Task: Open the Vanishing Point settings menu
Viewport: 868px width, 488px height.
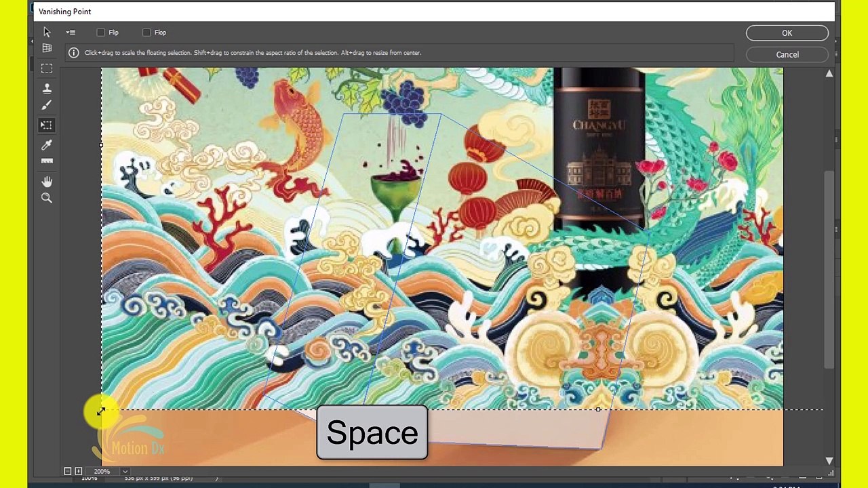Action: [71, 32]
